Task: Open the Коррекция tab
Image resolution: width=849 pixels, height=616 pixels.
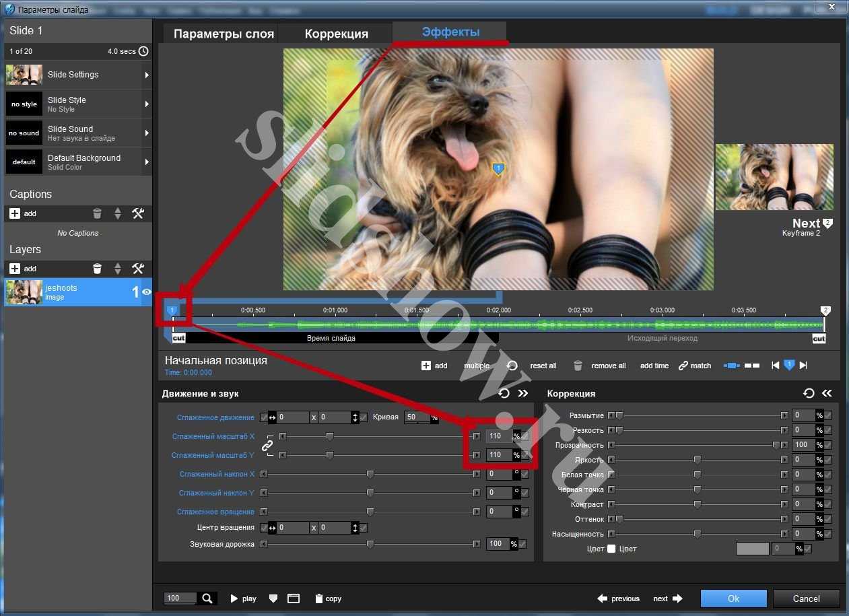Action: click(x=336, y=34)
